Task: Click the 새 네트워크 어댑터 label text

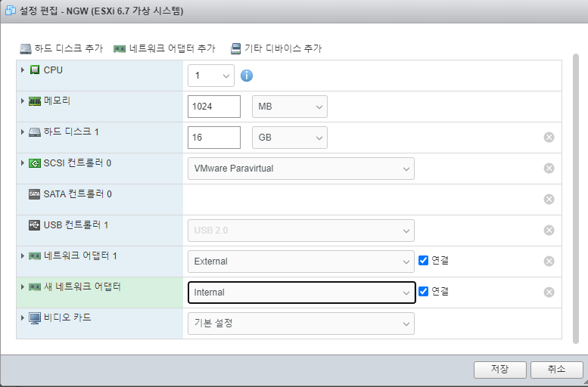Action: pos(82,287)
